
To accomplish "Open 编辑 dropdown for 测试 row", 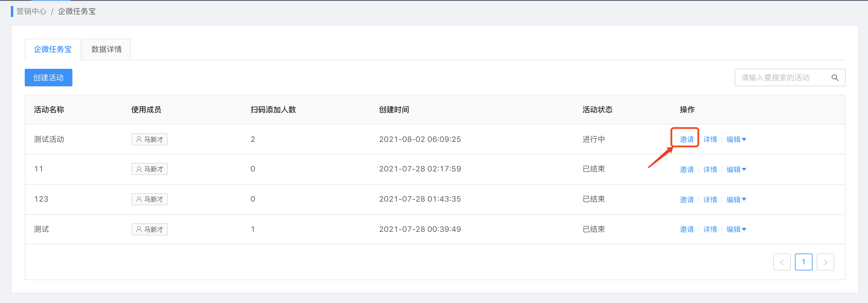I will click(736, 229).
